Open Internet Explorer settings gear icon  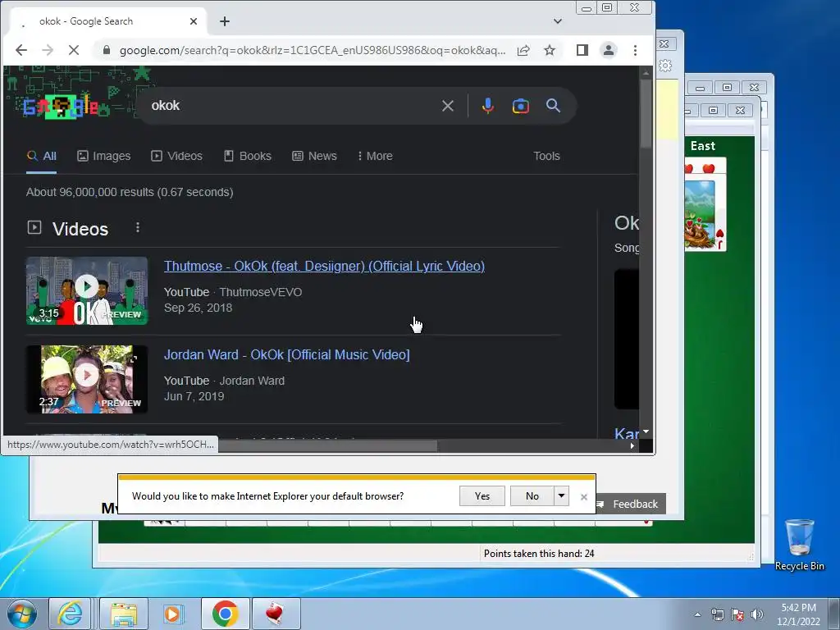pyautogui.click(x=665, y=66)
